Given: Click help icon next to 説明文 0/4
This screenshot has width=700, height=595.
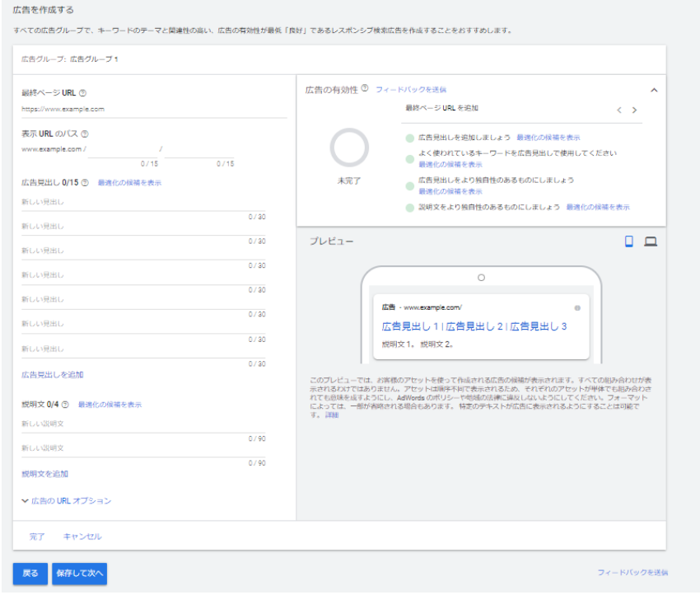Looking at the screenshot, I should pos(65,405).
